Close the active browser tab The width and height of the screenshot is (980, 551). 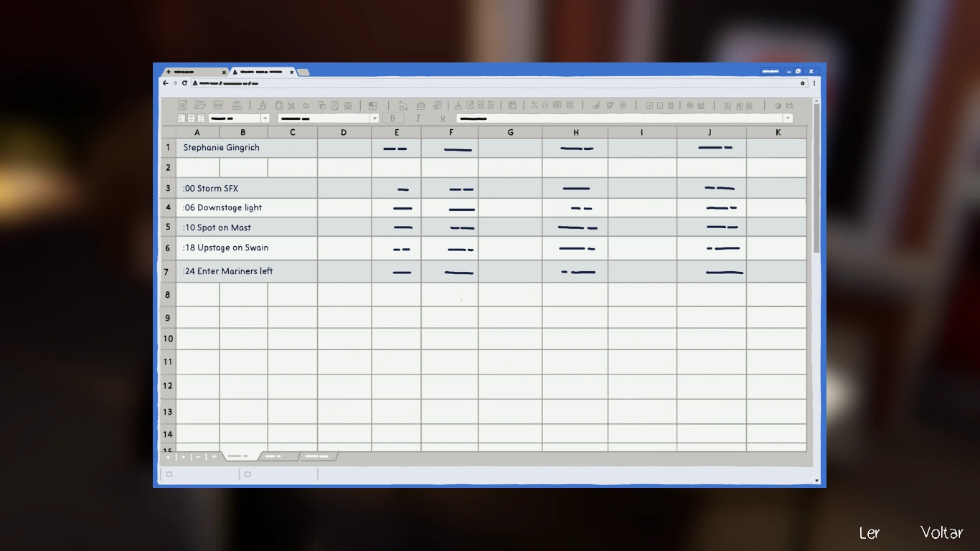click(292, 72)
